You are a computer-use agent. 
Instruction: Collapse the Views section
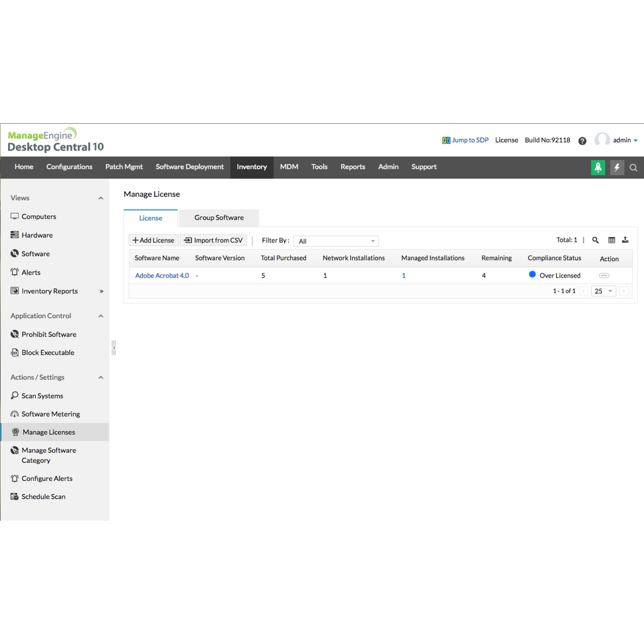point(101,198)
